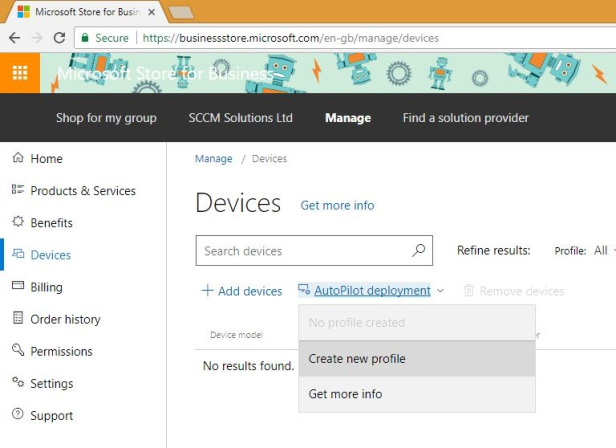Click the Search devices input field

point(300,251)
